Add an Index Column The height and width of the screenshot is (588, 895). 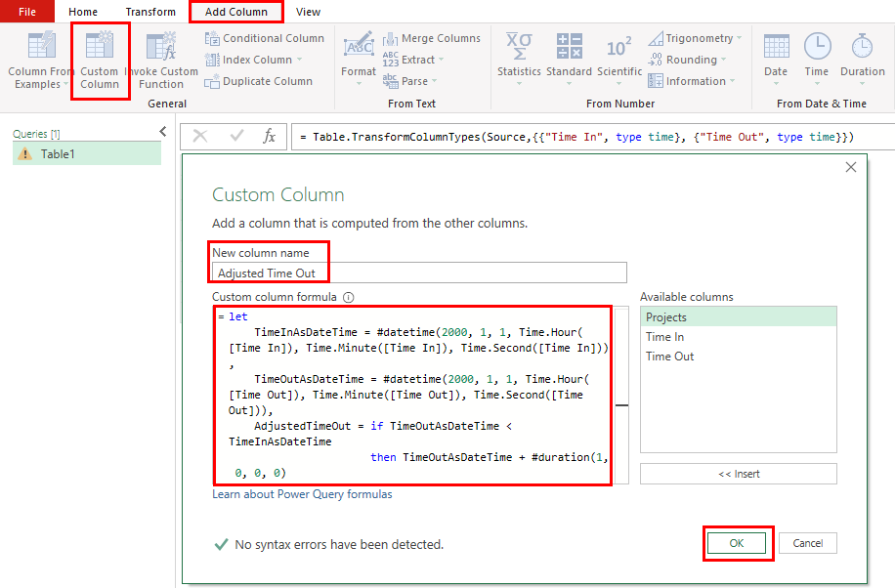(249, 60)
